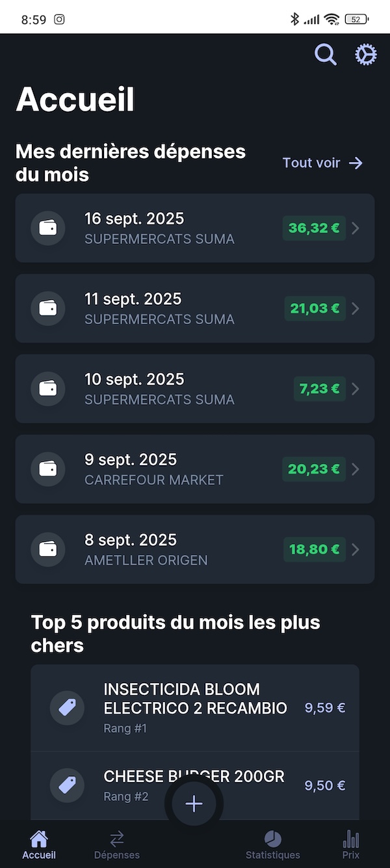
Task: Expand chevron for 10 sept. 2025 expense
Action: [356, 389]
